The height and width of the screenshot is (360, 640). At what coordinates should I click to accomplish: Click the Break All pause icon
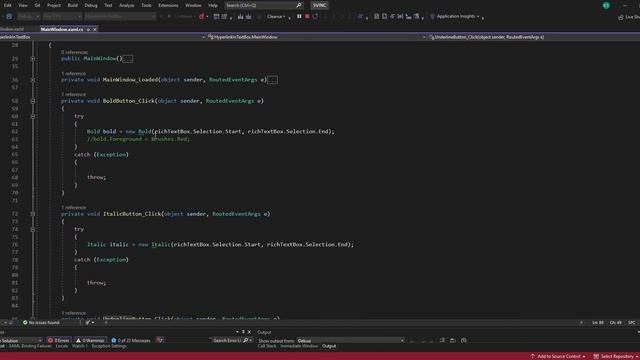click(x=299, y=16)
